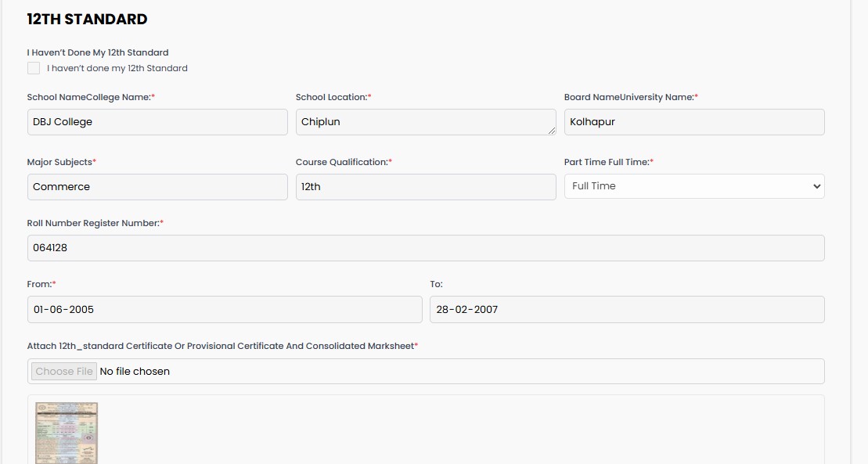Click the 12TH STANDARD section heading

[87, 19]
